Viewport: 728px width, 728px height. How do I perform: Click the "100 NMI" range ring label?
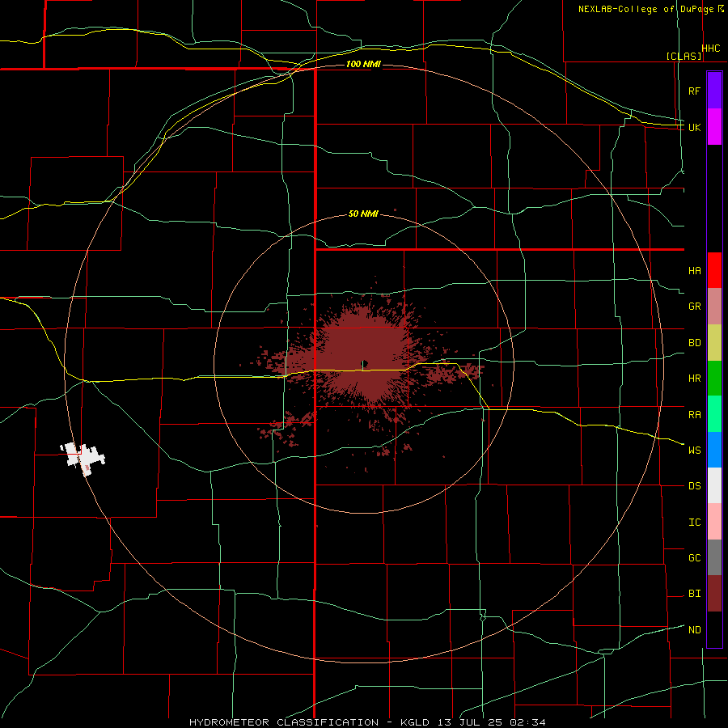coord(363,64)
